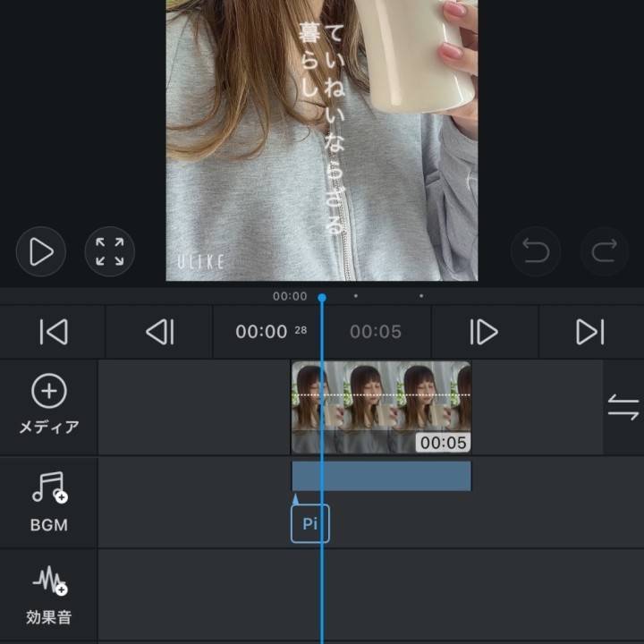Jump to the end of the timeline
Viewport: 644px width, 644px height.
(590, 332)
